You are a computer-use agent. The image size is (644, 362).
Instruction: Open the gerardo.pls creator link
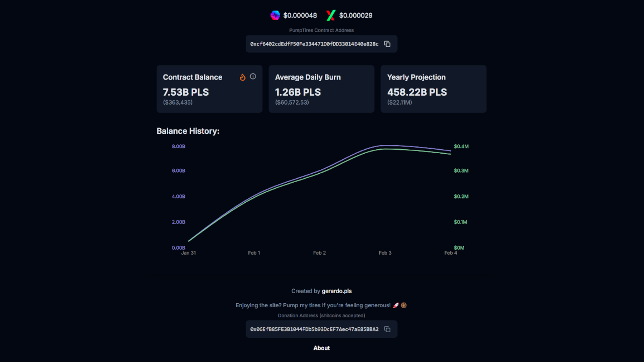coord(336,291)
